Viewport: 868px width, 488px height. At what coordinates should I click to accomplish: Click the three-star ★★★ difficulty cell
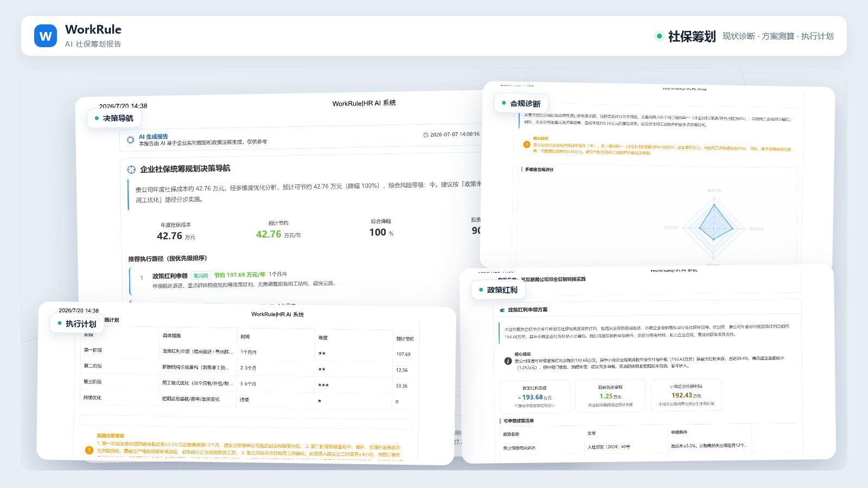click(323, 385)
